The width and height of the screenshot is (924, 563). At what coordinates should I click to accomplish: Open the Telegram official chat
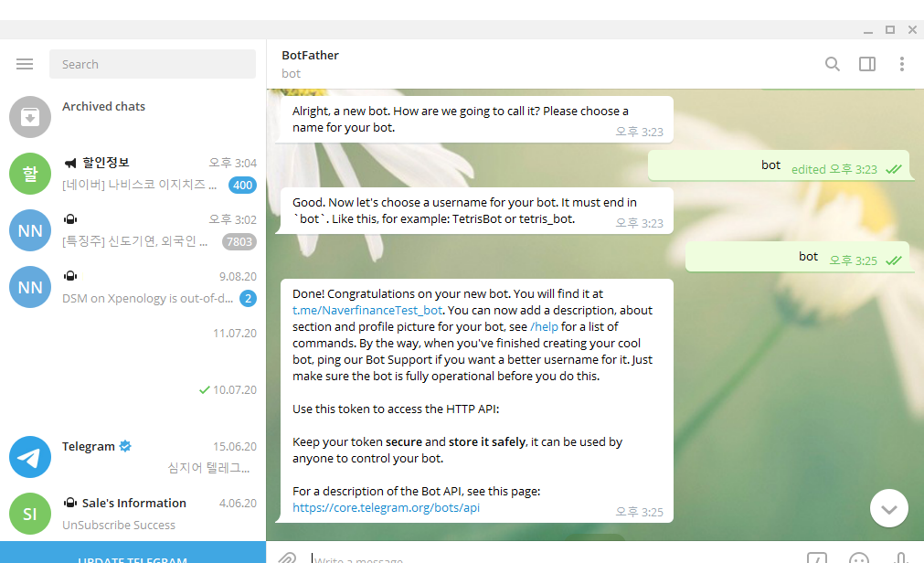coord(133,456)
